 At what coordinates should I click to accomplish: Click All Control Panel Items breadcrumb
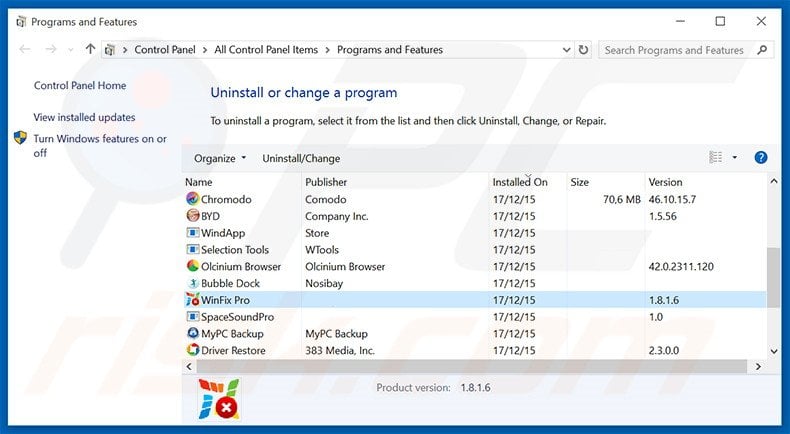(x=266, y=50)
